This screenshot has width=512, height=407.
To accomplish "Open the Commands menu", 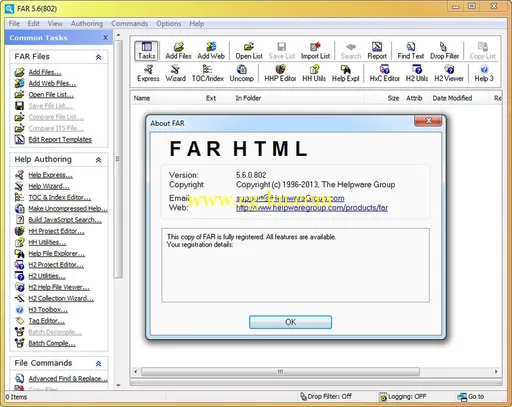I will [x=130, y=24].
